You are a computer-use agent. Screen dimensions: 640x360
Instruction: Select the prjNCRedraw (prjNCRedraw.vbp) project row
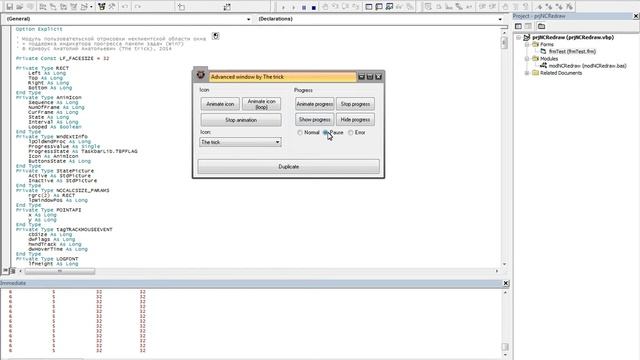(573, 37)
